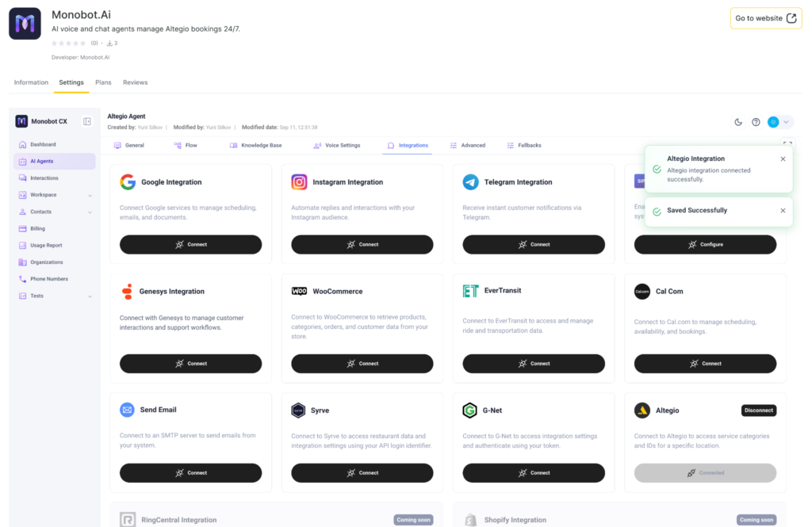Click the Syrve logo icon
812x527 pixels.
point(298,411)
